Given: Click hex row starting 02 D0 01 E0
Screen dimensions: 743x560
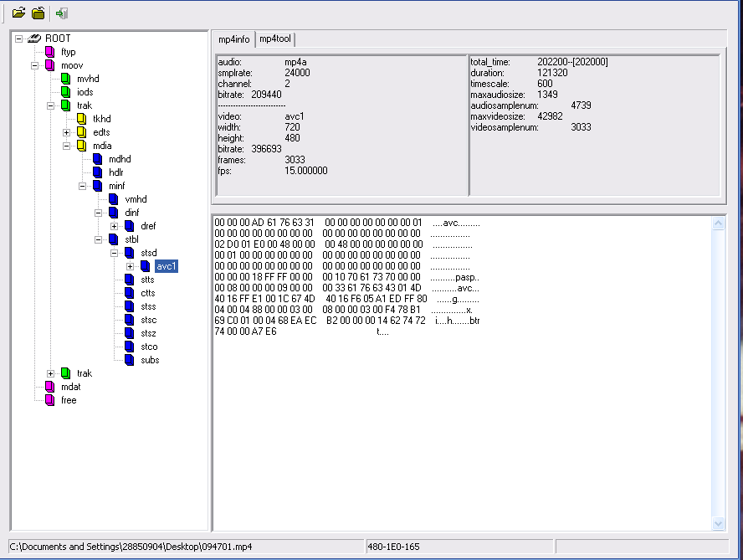Looking at the screenshot, I should (344, 244).
